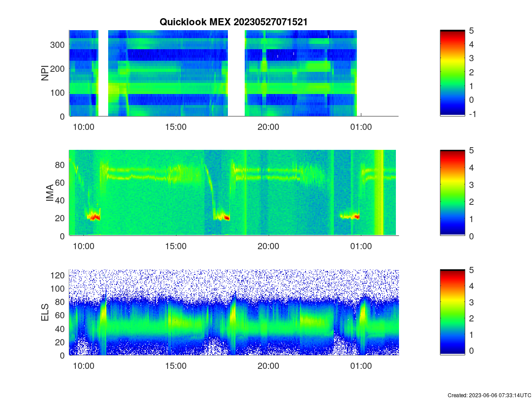Click the 01:00 time label under the IMA plot

[x=361, y=247]
